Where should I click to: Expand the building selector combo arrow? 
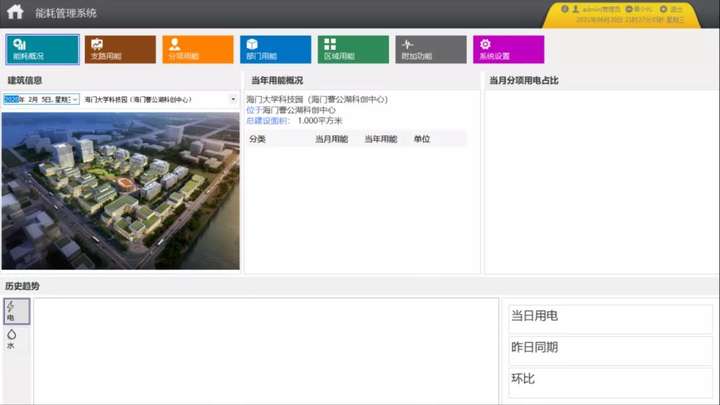[x=233, y=99]
